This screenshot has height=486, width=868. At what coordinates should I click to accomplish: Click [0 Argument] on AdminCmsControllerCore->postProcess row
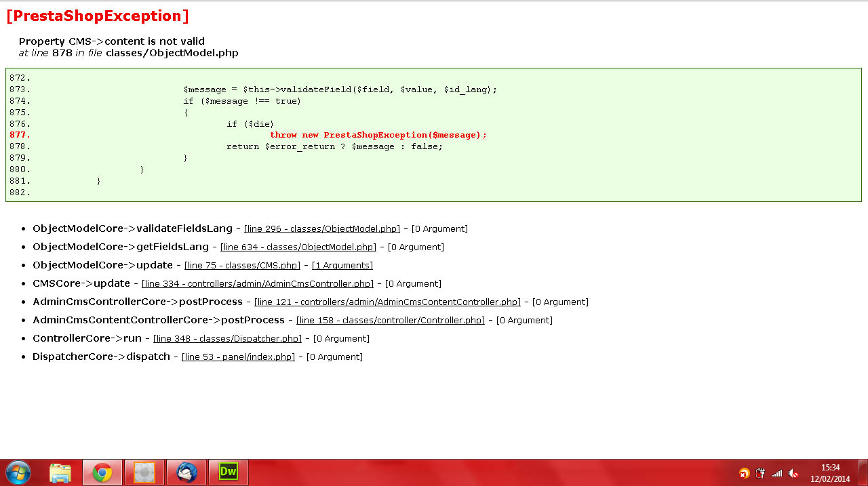pyautogui.click(x=560, y=302)
